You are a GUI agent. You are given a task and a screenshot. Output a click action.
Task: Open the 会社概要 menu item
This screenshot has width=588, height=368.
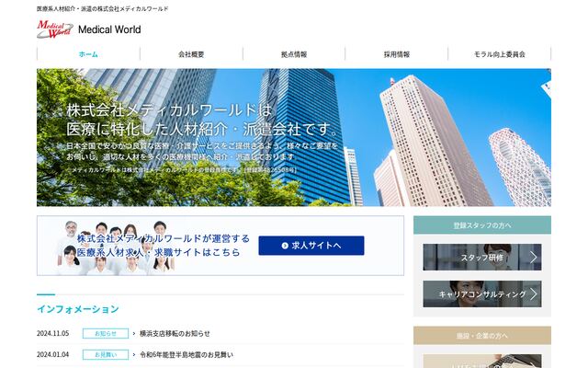pos(191,54)
